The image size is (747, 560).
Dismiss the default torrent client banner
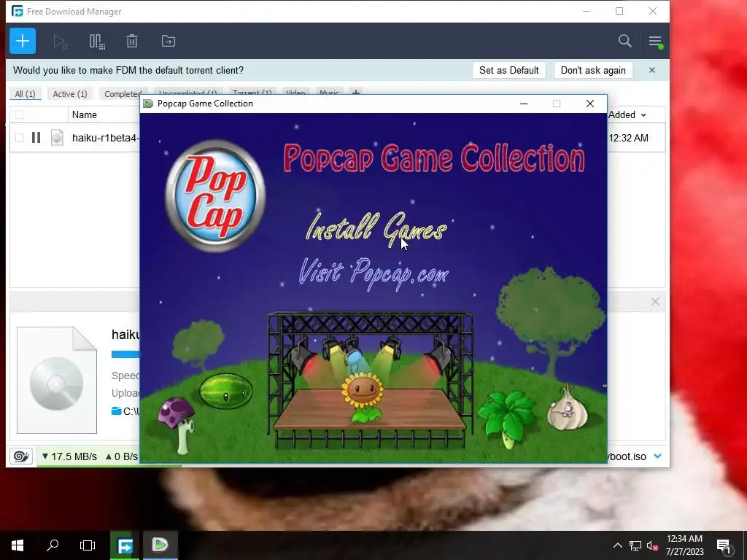click(651, 70)
